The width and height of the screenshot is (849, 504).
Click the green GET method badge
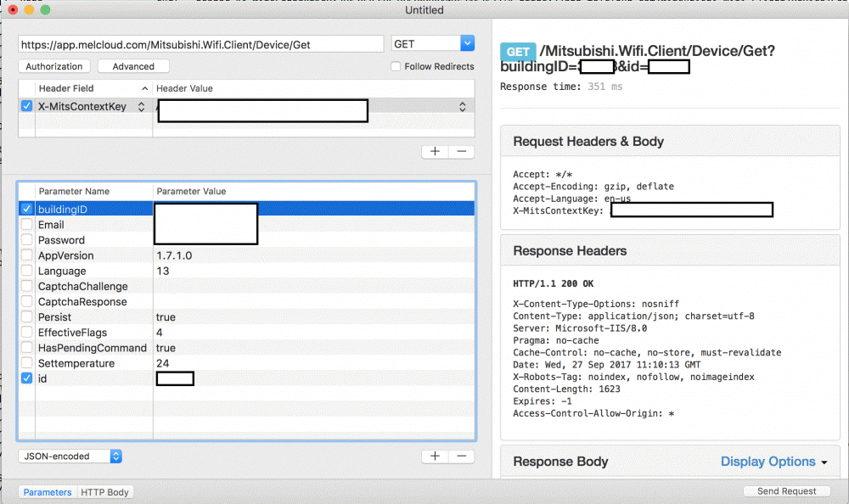517,52
